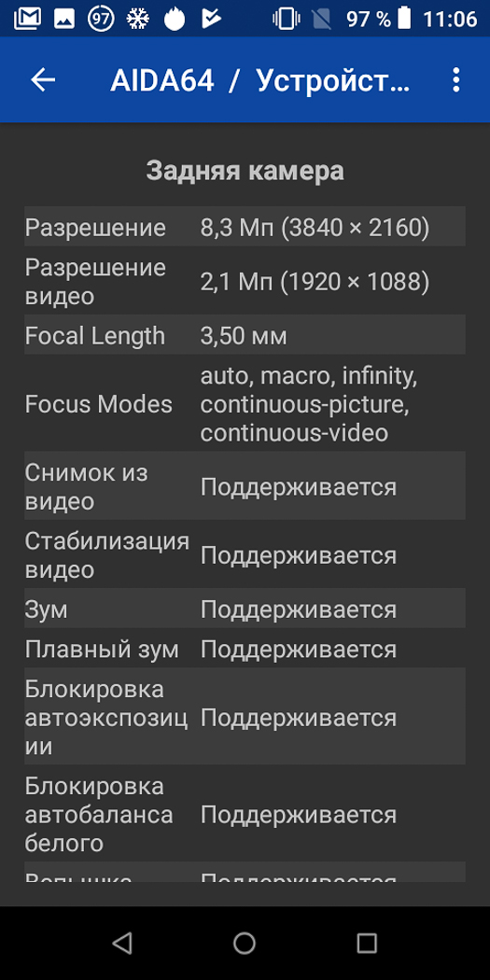Tap the Плавный зум row

245,648
